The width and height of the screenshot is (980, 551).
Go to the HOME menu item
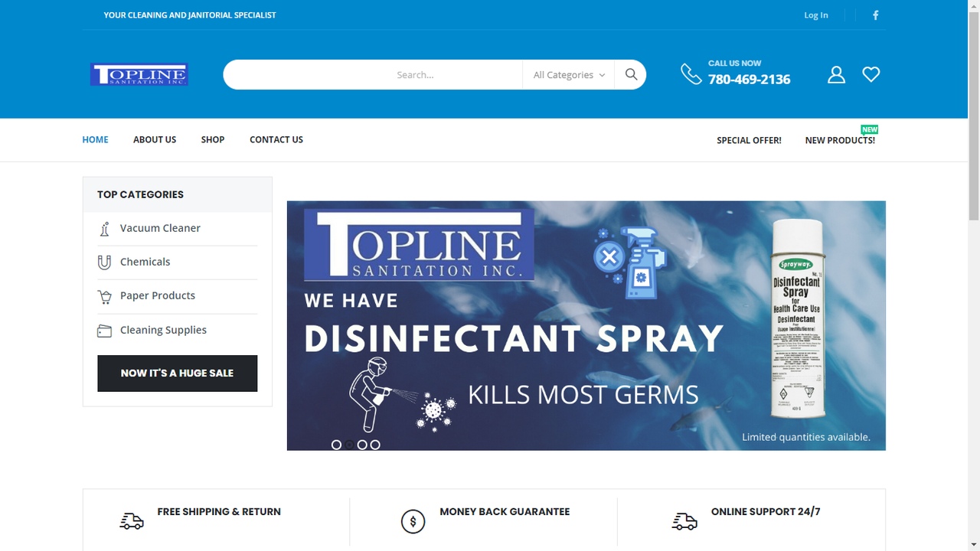point(96,139)
